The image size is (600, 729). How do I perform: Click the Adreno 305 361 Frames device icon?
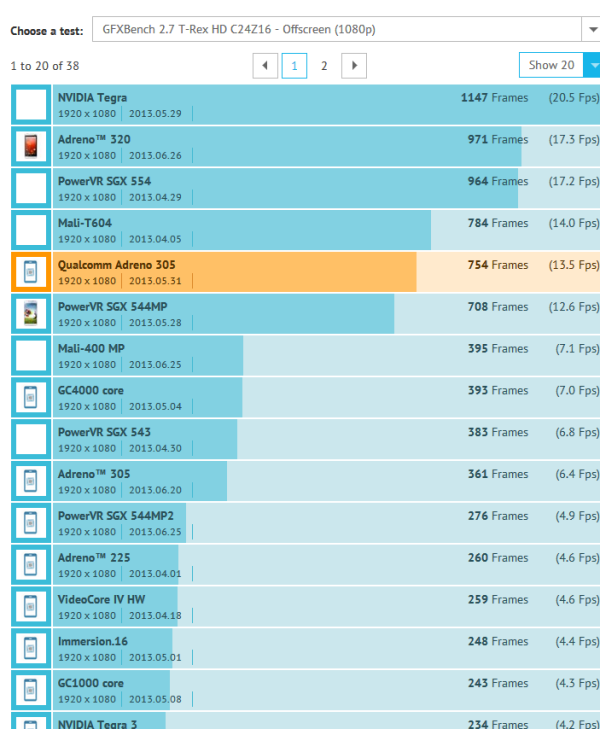click(31, 481)
